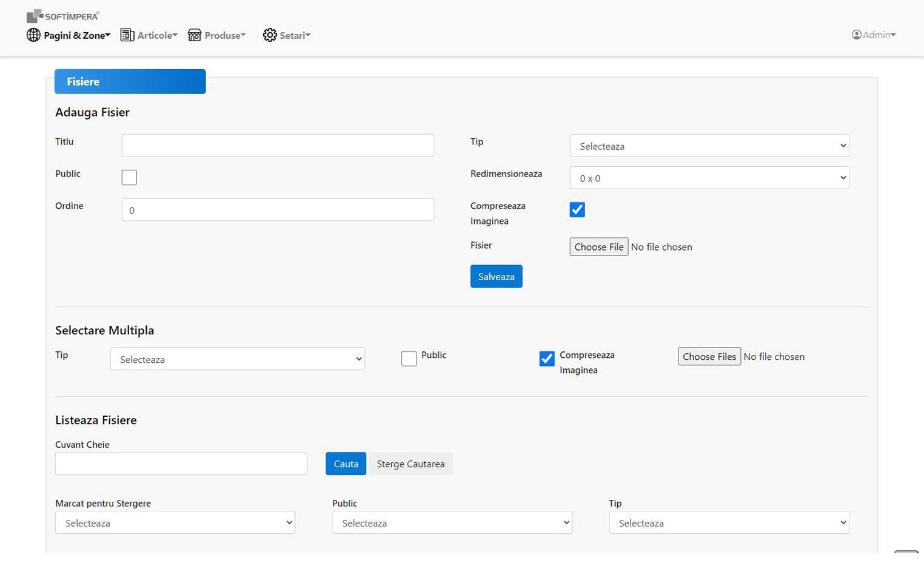
Task: Expand the Tip filter dropdown in Listeaza Fisiere
Action: tap(729, 522)
